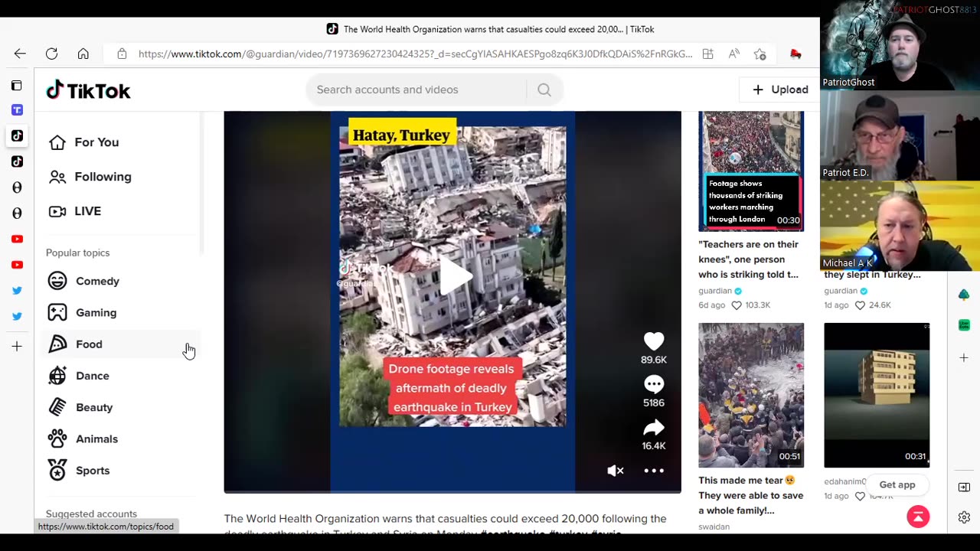Screen dimensions: 980x551
Task: Unmute the video with the speaker icon
Action: click(616, 471)
